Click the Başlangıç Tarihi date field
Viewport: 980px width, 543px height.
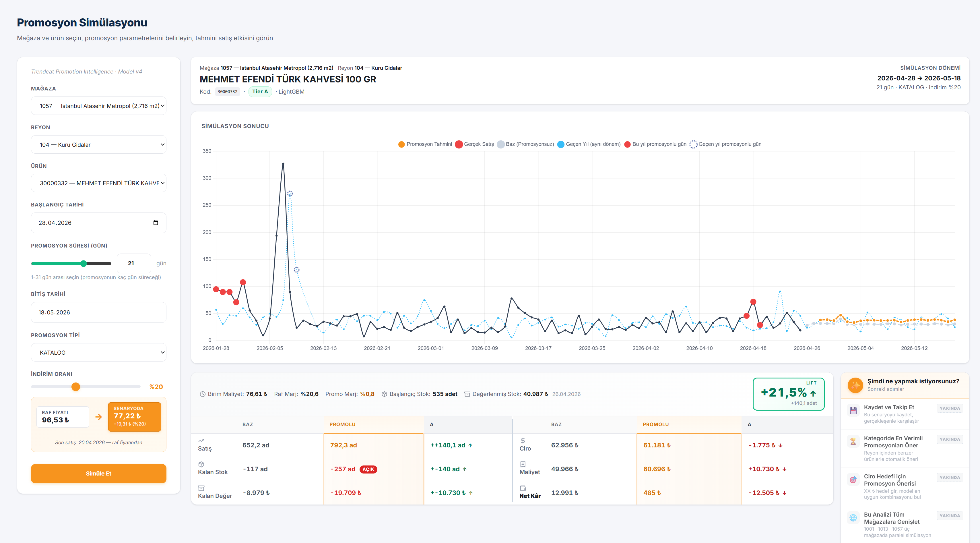coord(98,223)
